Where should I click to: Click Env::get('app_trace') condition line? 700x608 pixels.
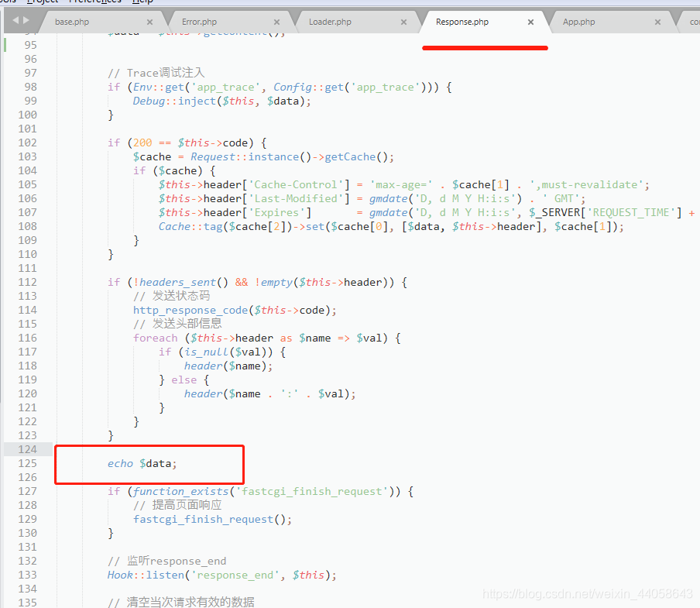click(x=280, y=87)
